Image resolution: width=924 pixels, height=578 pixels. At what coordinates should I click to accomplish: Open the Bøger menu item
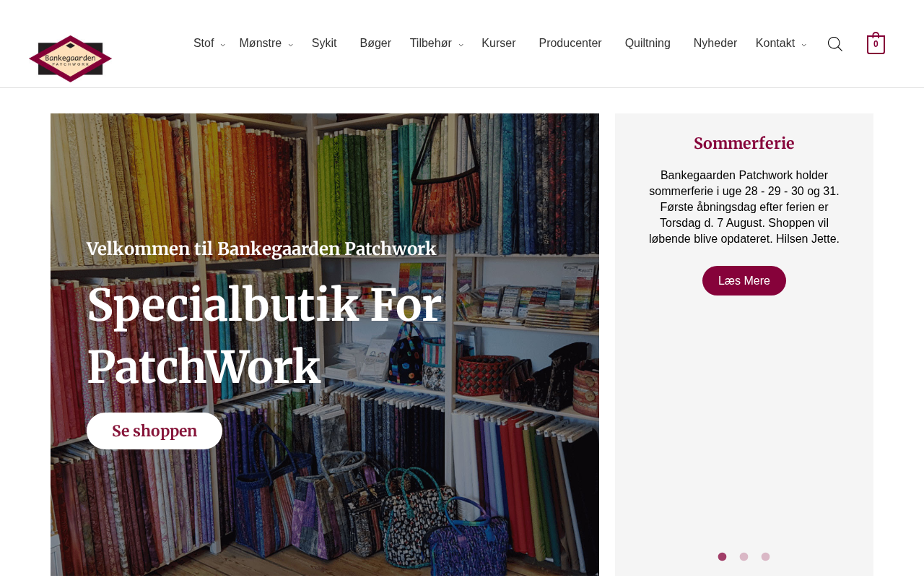[x=375, y=43]
